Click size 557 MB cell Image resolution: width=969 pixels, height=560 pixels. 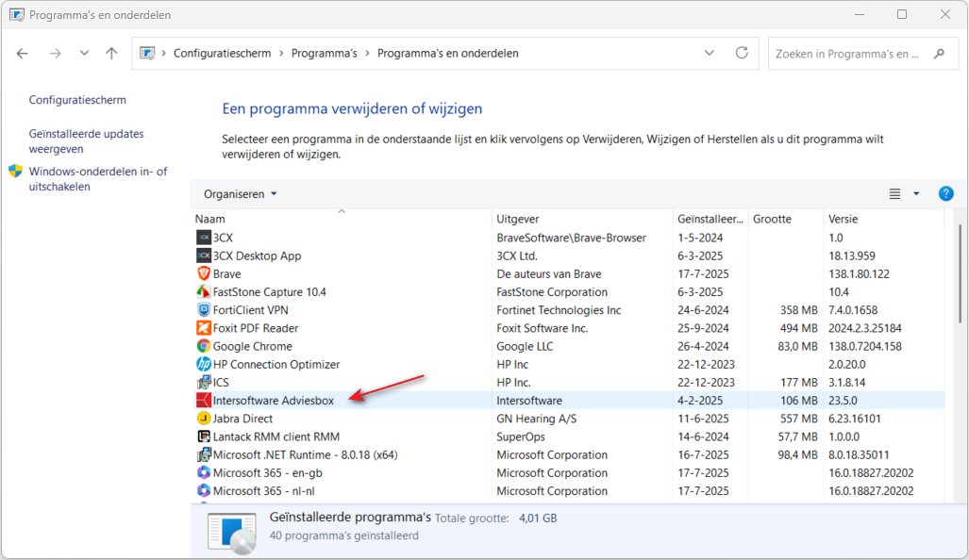(x=798, y=419)
